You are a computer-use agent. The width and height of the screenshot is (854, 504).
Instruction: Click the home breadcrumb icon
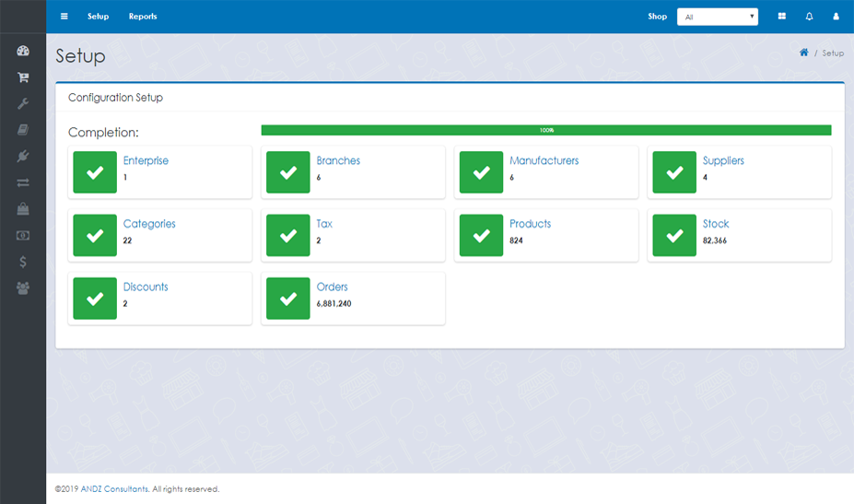click(x=803, y=53)
